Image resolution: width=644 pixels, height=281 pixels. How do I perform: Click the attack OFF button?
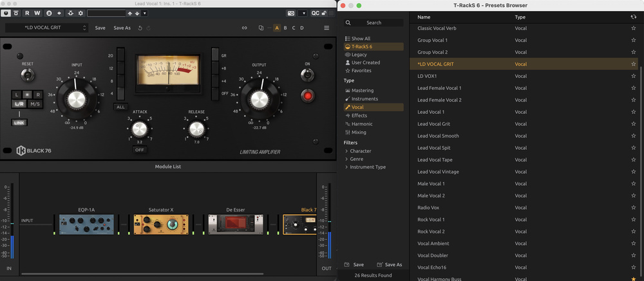(x=140, y=150)
